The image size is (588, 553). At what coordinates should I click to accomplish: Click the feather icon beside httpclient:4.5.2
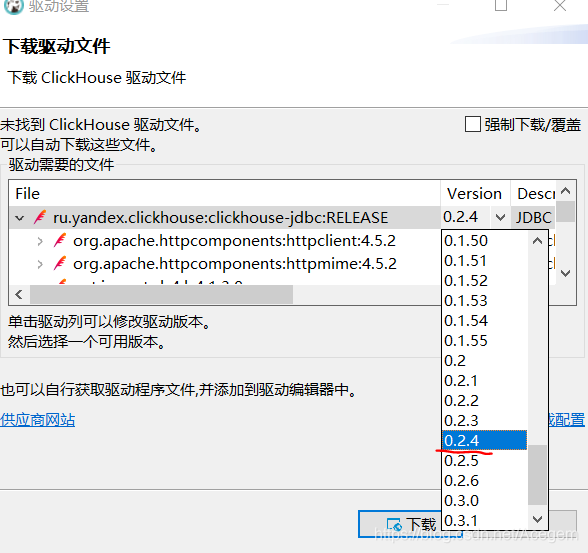point(60,240)
